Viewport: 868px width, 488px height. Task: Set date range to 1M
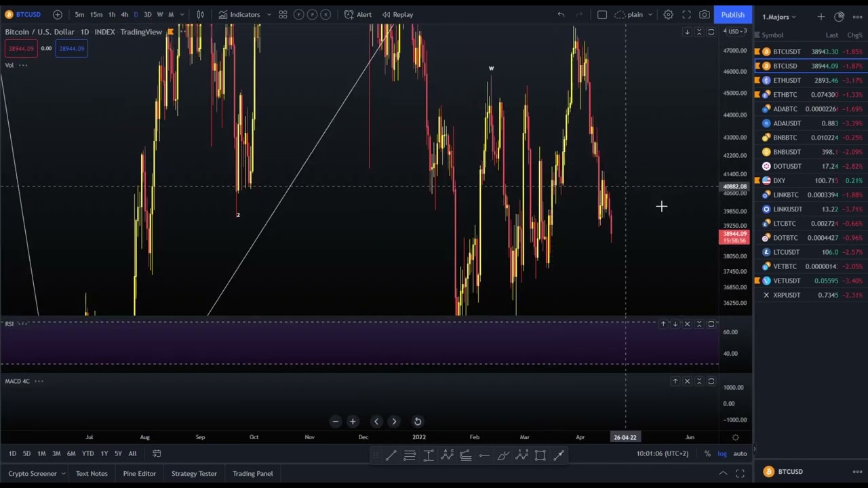pos(41,453)
